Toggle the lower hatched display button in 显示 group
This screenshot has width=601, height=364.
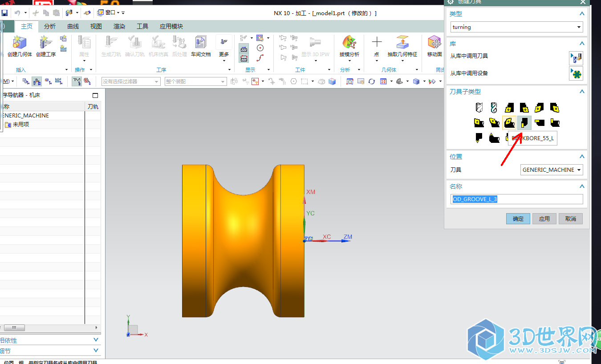[244, 58]
